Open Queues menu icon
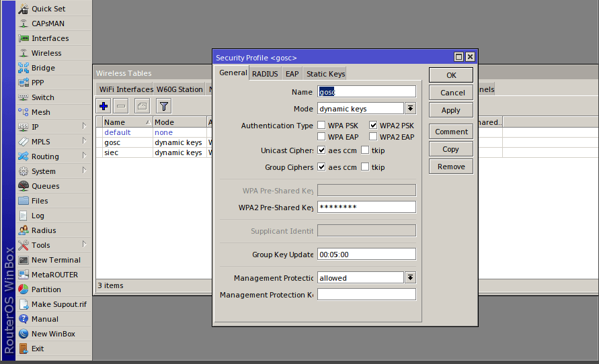The width and height of the screenshot is (599, 364). coord(24,186)
